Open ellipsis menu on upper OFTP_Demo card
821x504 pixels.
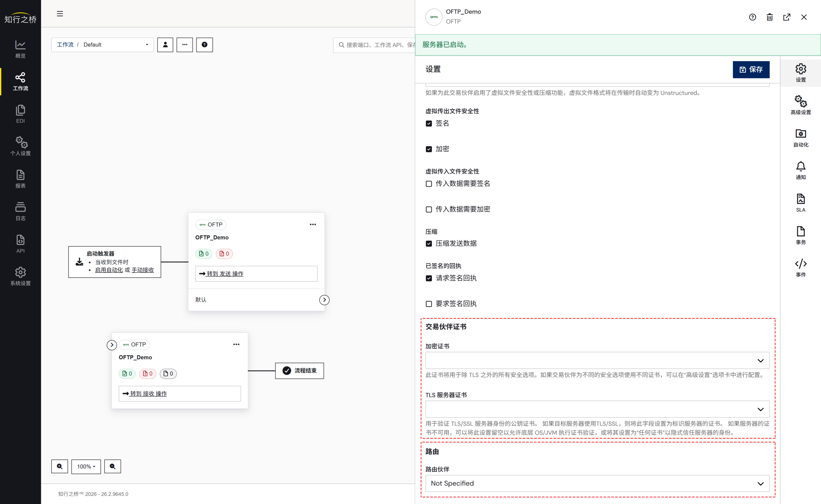(313, 224)
